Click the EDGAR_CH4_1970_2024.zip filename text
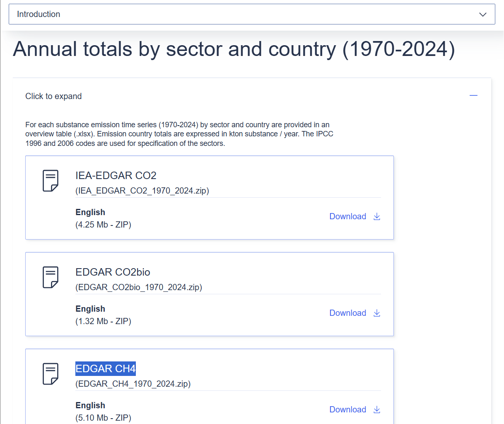The height and width of the screenshot is (424, 504). [x=133, y=384]
